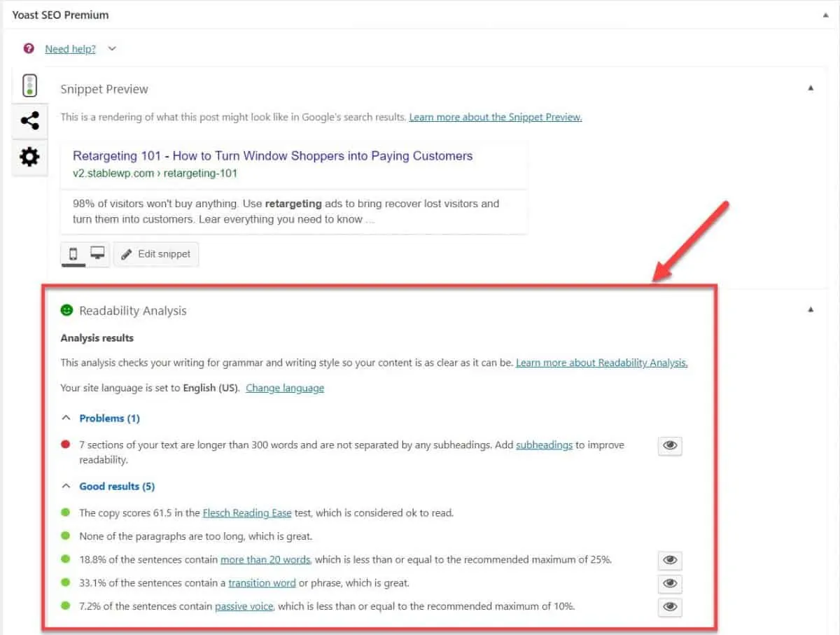Click green bullet beside Flesch Reading Ease

tap(66, 512)
